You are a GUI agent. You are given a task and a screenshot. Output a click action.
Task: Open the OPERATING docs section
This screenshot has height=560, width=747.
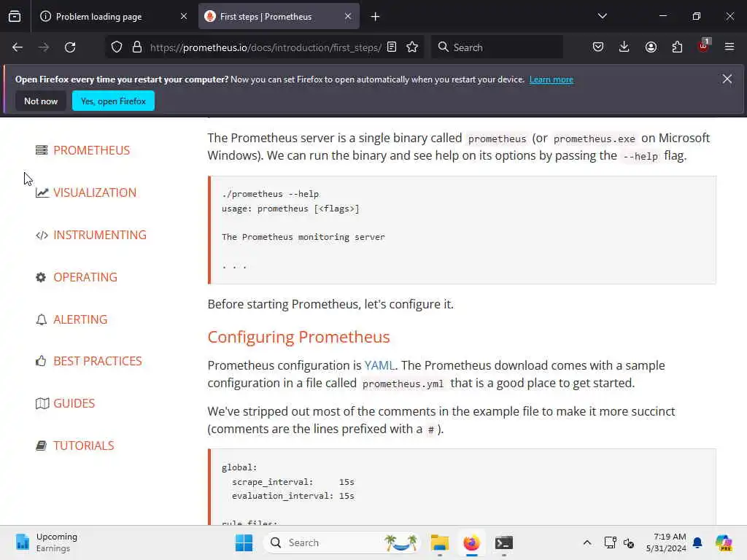coord(85,277)
